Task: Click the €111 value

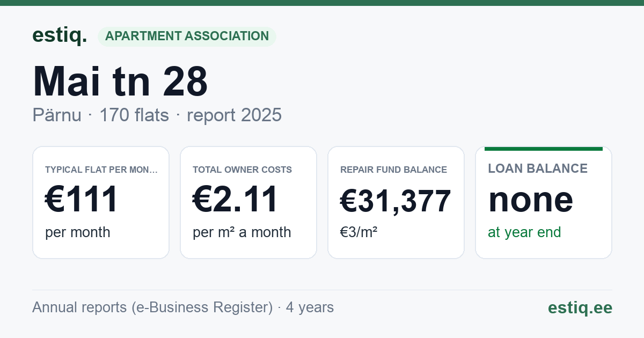Action: (x=82, y=199)
